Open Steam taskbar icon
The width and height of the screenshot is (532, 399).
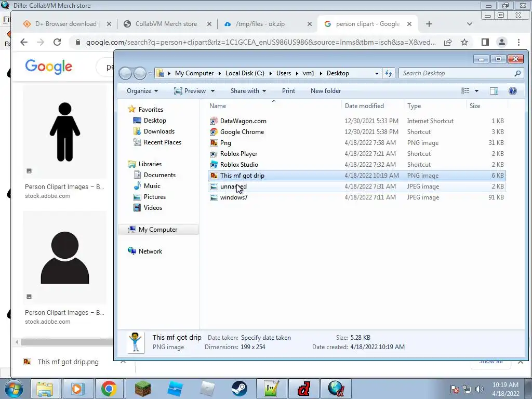coord(240,389)
